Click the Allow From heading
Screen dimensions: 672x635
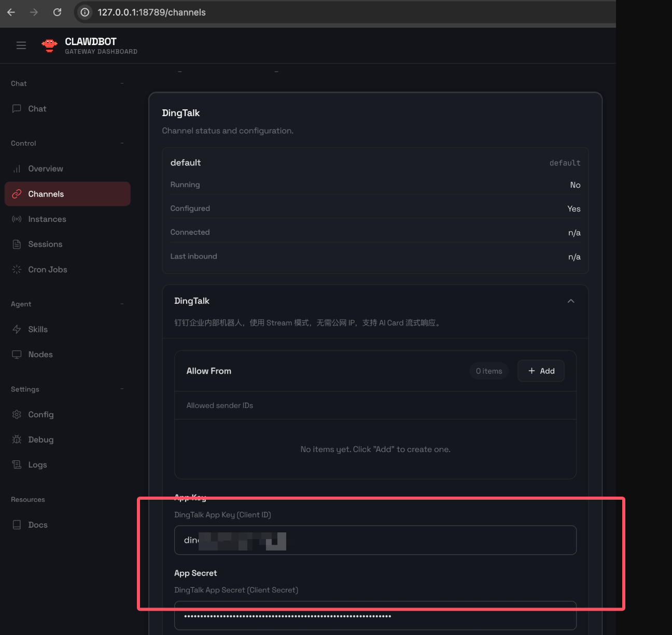[209, 371]
